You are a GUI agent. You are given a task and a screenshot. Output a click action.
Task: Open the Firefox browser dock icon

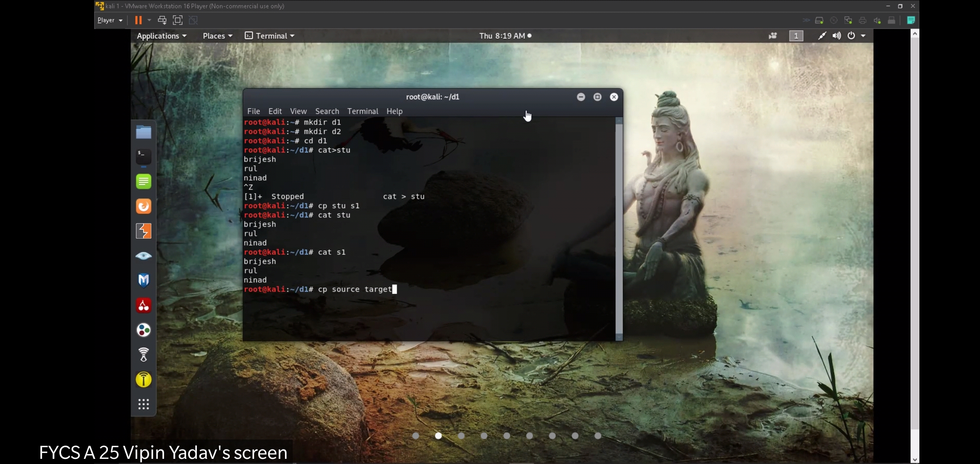click(144, 206)
